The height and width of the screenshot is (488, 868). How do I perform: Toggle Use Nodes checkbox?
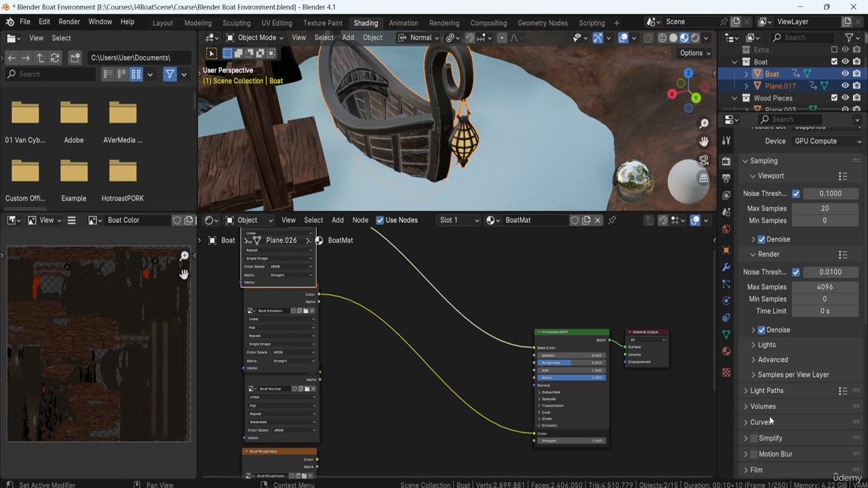click(380, 220)
